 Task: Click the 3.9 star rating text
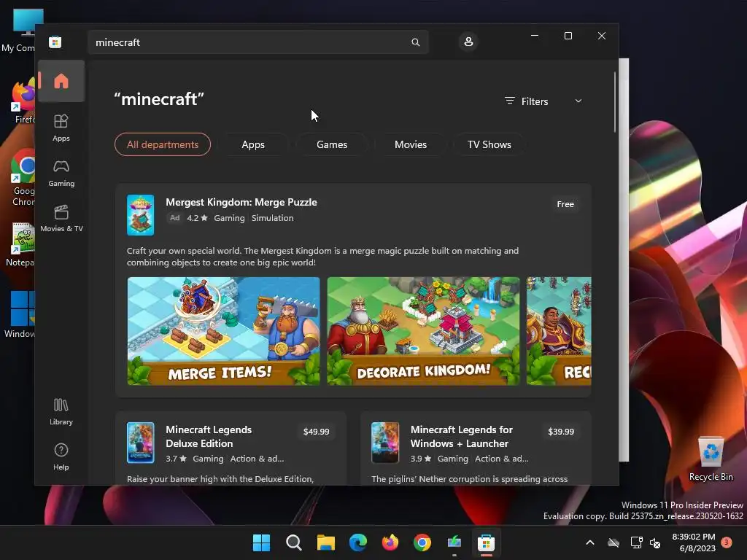click(x=421, y=459)
